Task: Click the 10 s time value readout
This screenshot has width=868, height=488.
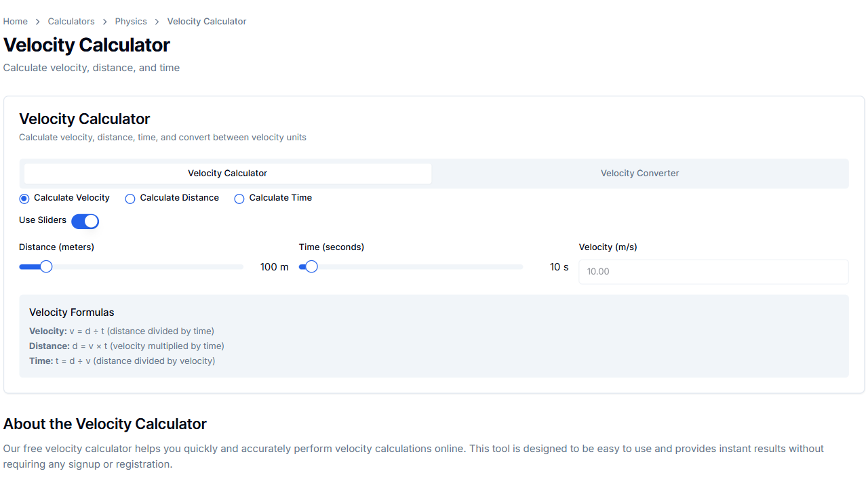Action: click(559, 267)
